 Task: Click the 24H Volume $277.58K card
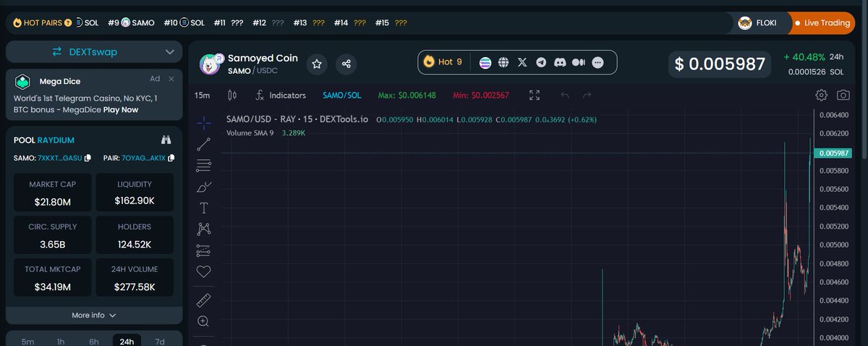(135, 277)
